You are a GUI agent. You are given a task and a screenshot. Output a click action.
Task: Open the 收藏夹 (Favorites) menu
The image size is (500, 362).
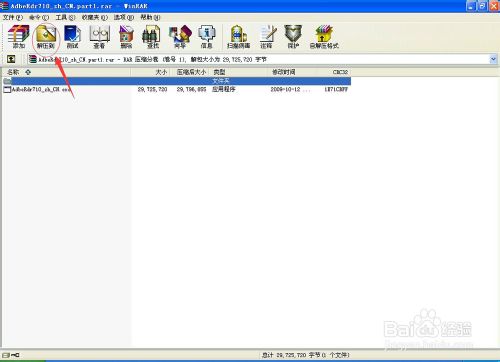click(x=95, y=17)
